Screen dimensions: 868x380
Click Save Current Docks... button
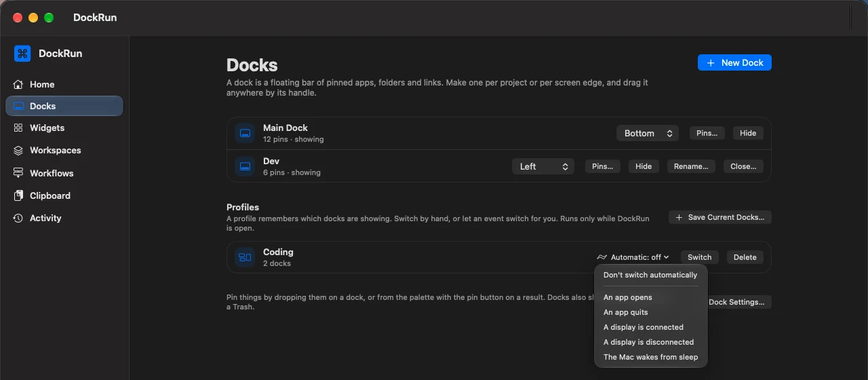tap(720, 217)
